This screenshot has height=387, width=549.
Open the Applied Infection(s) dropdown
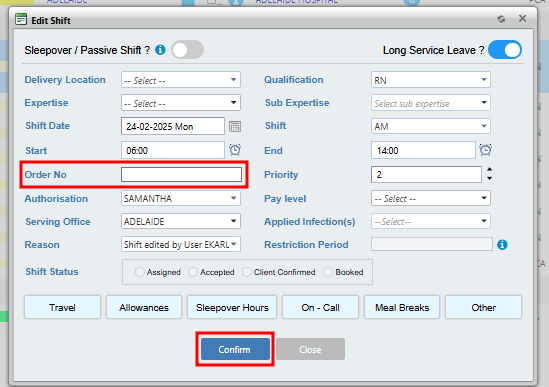point(431,221)
